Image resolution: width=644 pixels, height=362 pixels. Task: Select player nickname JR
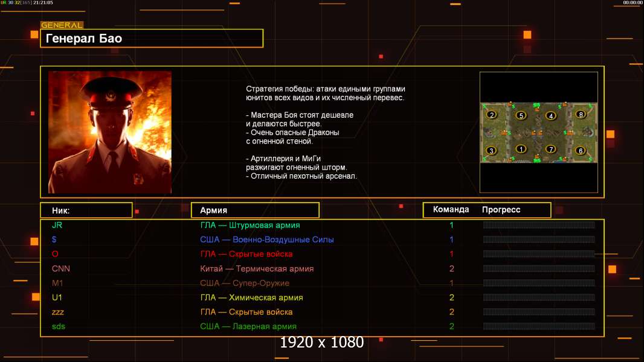tap(57, 225)
